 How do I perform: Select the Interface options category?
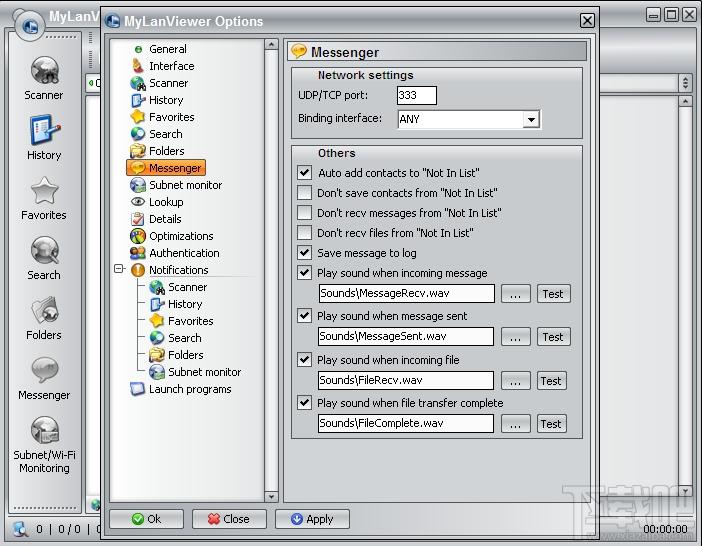click(x=171, y=66)
